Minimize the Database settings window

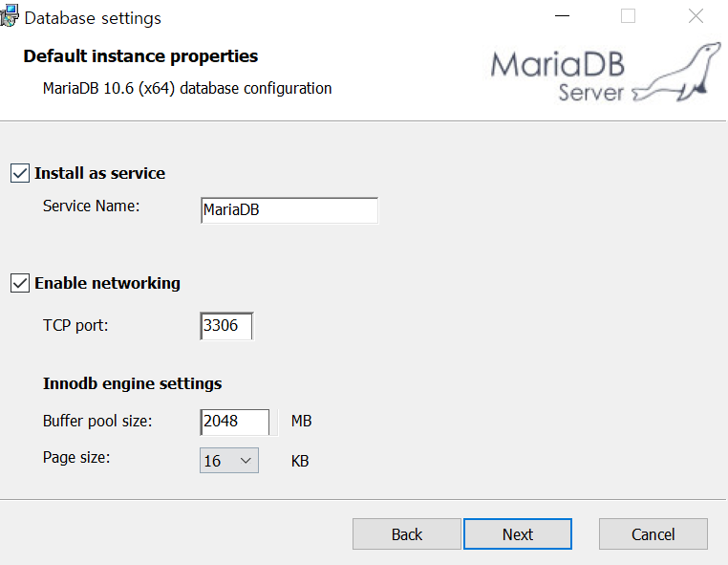tap(563, 16)
